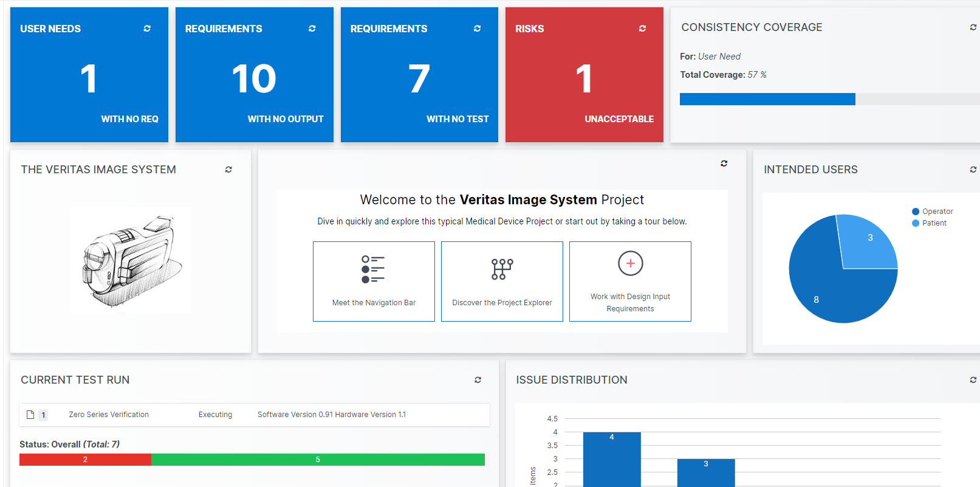Select the Operator pie slice showing 8
This screenshot has height=487, width=980.
pos(826,292)
